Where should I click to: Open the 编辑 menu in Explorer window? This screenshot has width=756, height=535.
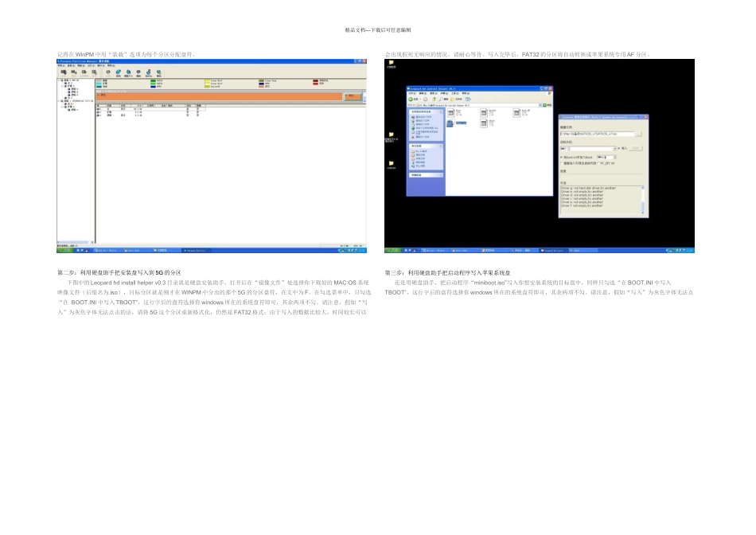(x=423, y=93)
